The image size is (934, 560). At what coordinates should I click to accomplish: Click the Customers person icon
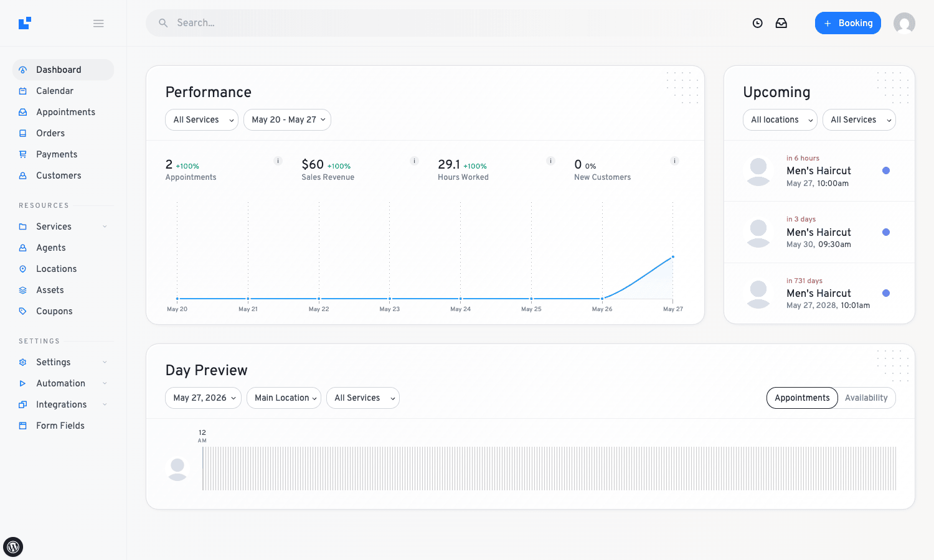pos(23,175)
